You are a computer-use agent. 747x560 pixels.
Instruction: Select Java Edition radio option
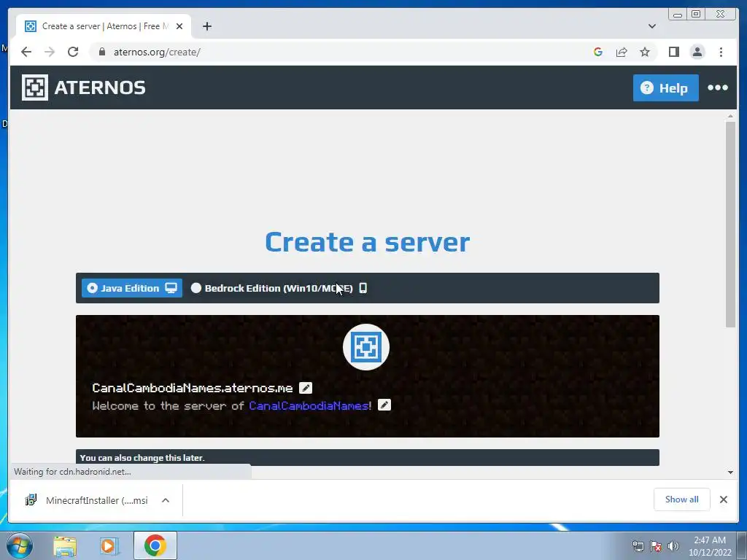pos(132,288)
